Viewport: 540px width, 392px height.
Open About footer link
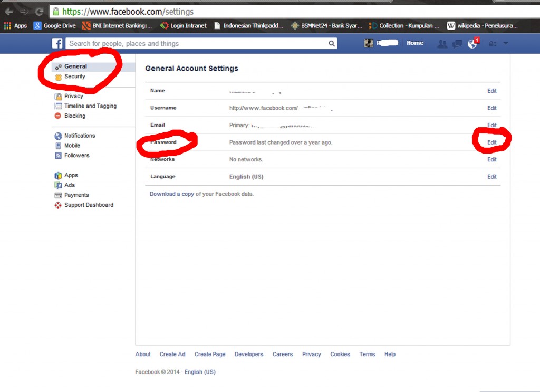click(143, 354)
